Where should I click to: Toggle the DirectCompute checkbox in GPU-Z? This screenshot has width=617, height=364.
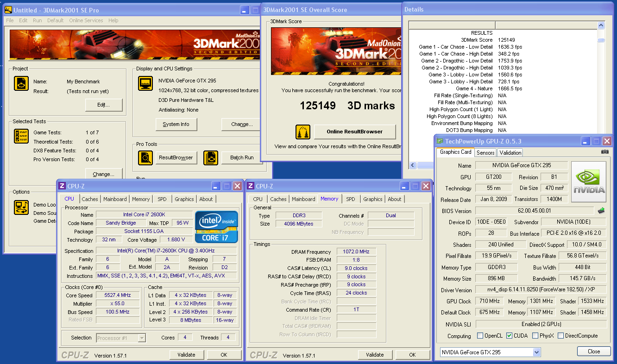(x=560, y=336)
